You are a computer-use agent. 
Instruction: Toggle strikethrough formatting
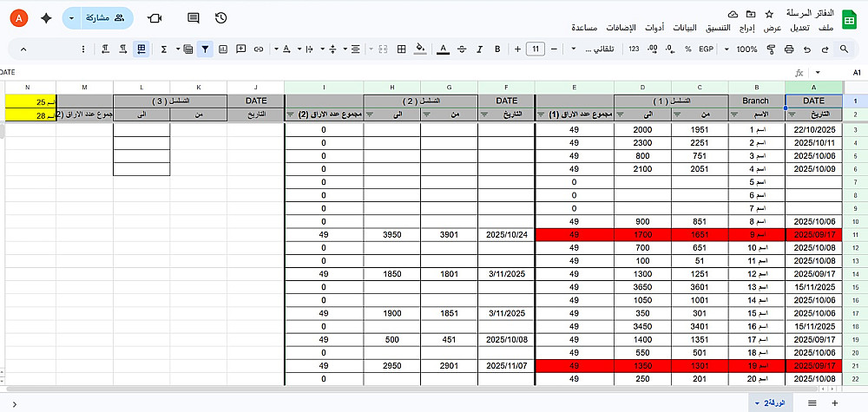pyautogui.click(x=463, y=49)
